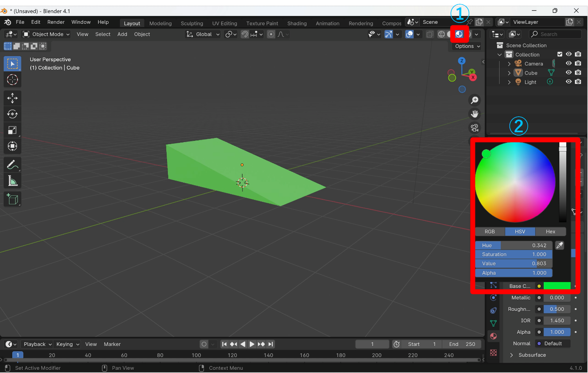Image resolution: width=588 pixels, height=373 pixels.
Task: Click the X axis on the navigation gizmo
Action: pyautogui.click(x=473, y=77)
